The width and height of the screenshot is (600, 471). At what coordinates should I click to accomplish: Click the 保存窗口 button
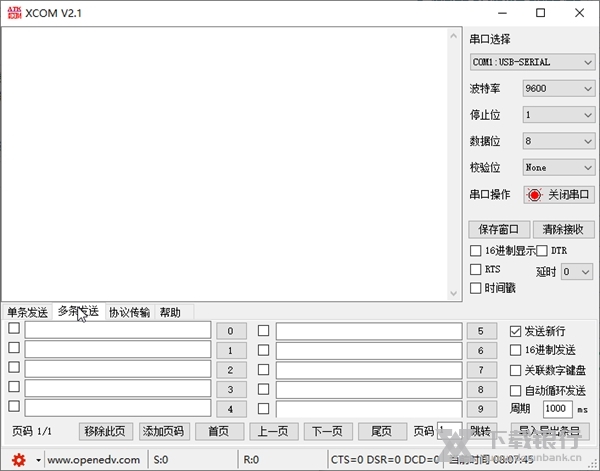(x=499, y=229)
